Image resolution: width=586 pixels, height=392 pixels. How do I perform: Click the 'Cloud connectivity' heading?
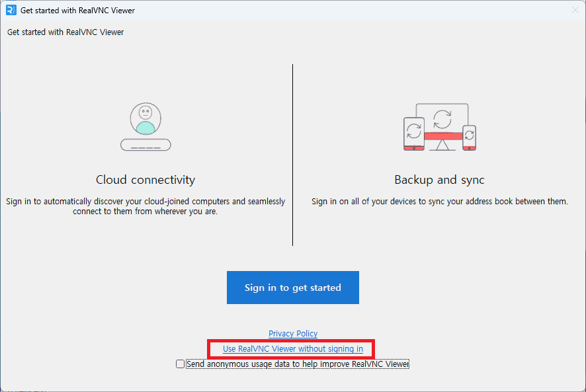(x=146, y=180)
